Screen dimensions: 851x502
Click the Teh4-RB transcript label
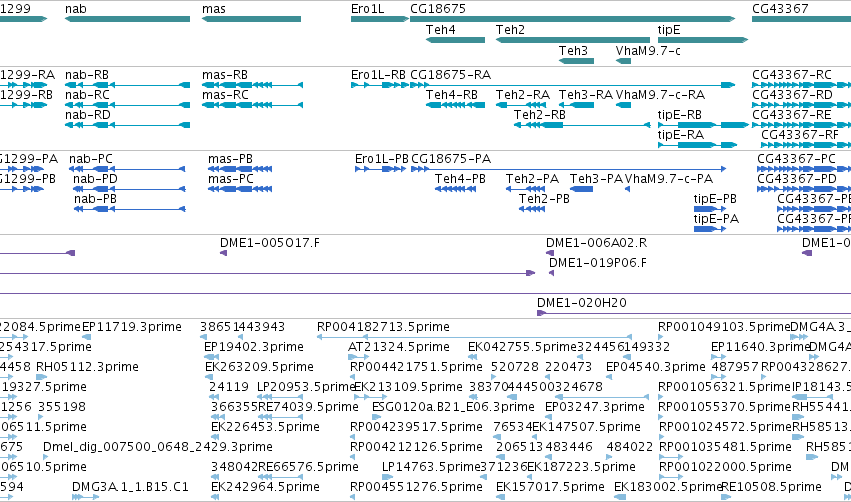click(x=452, y=95)
